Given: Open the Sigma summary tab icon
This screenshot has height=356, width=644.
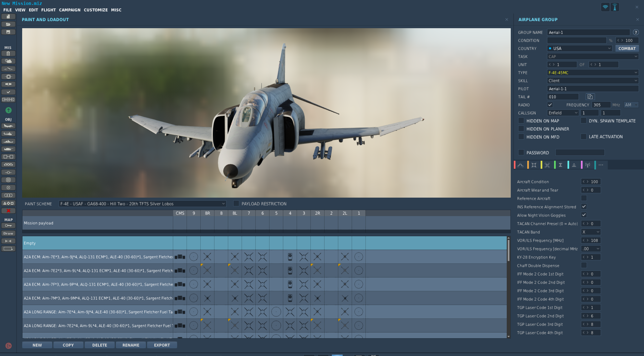Looking at the screenshot, I should click(x=560, y=165).
